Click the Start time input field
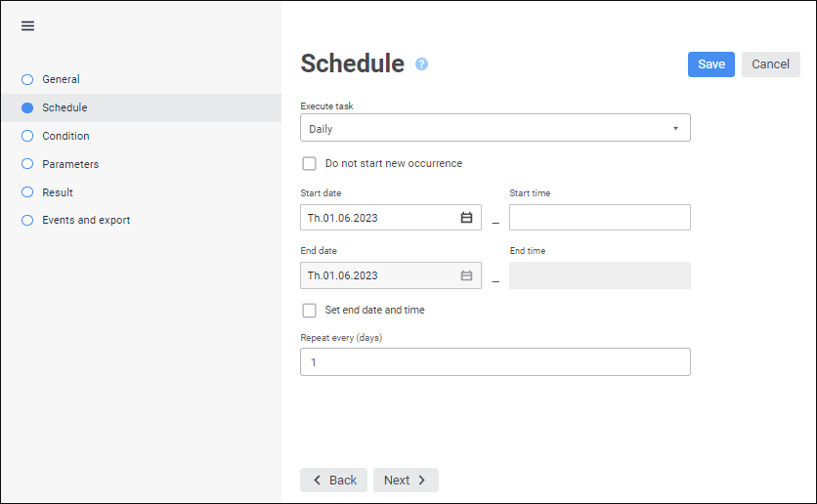The image size is (817, 504). click(x=599, y=218)
